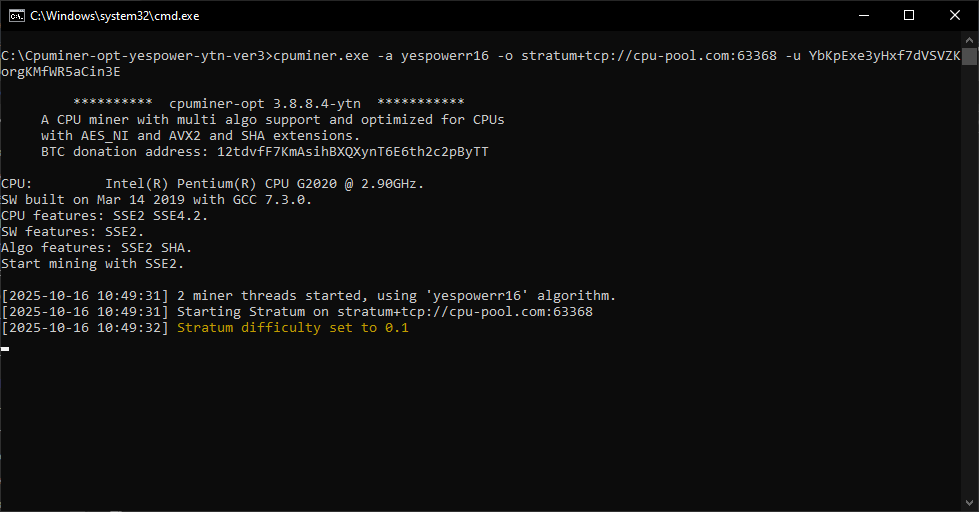Click the scrollbar up arrow
The width and height of the screenshot is (979, 512).
[x=970, y=40]
